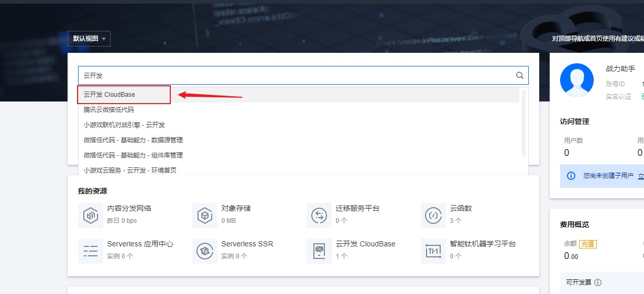Focus the 云开发 search input field

303,75
